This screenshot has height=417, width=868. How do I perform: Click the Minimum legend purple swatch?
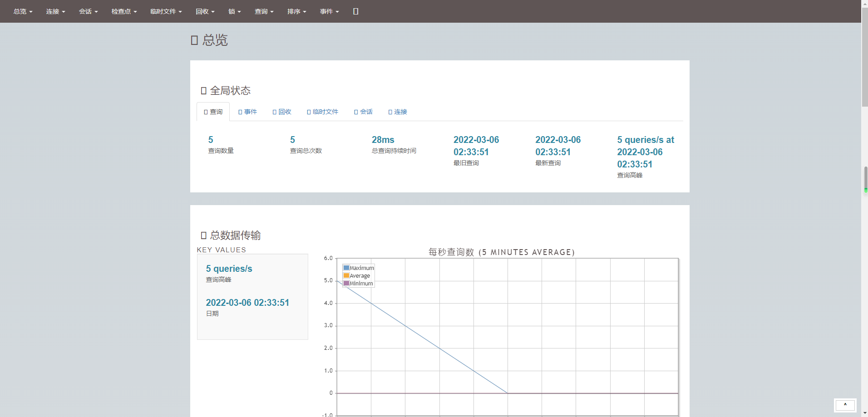[346, 283]
